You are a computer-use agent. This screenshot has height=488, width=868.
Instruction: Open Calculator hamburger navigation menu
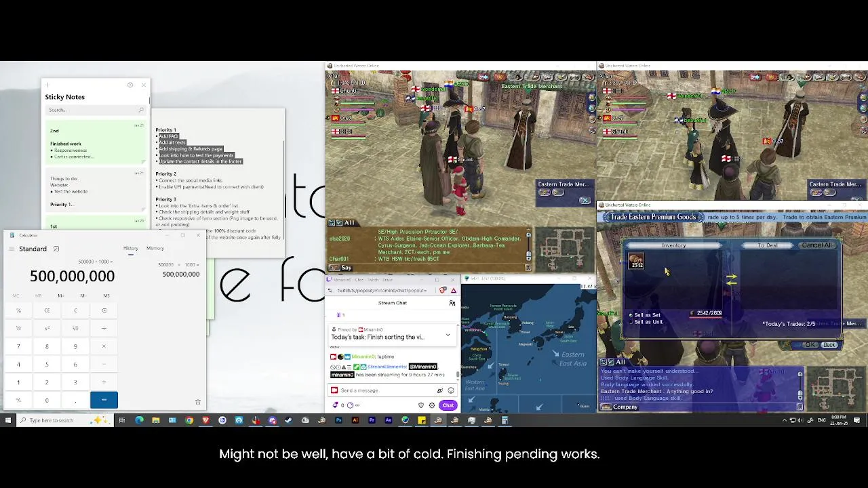point(12,249)
